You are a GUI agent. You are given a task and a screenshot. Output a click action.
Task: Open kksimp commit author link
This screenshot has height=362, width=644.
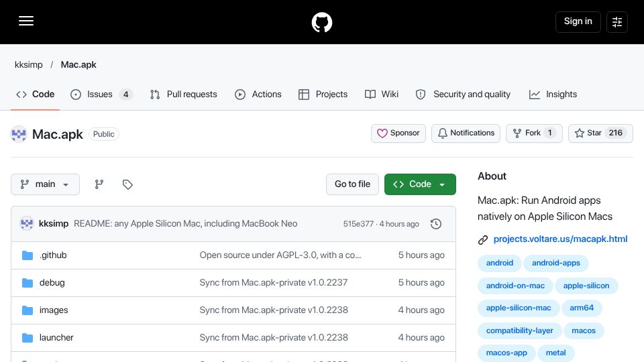click(x=54, y=224)
